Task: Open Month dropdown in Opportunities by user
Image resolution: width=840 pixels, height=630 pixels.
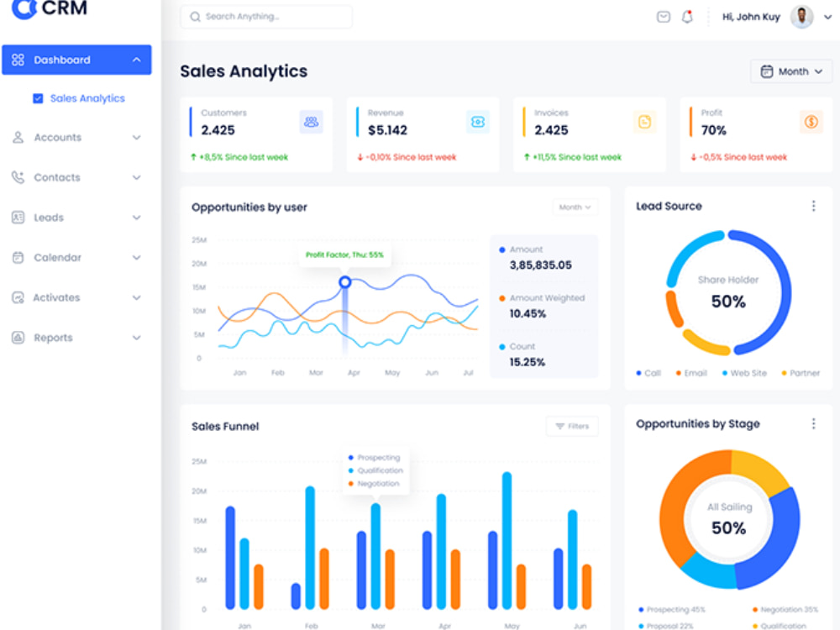Action: click(575, 207)
